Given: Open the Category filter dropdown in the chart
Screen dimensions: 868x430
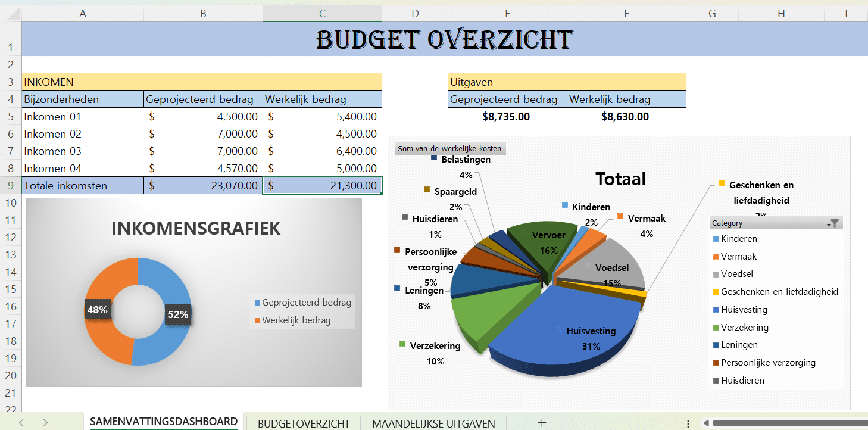Looking at the screenshot, I should [x=835, y=223].
